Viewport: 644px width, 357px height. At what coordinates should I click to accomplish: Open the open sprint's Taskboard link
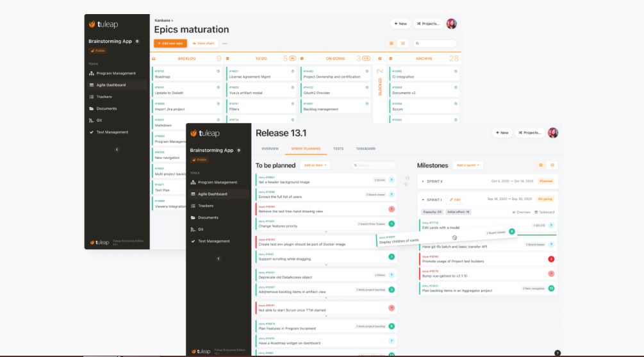point(544,212)
